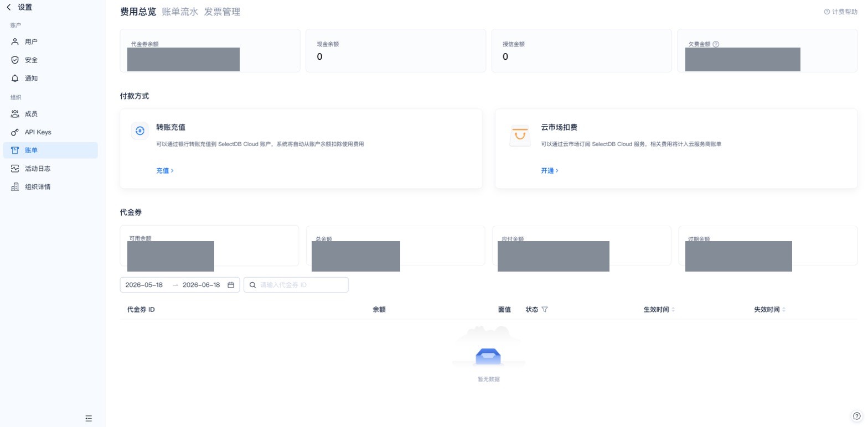
Task: Open 组织详情 organization details
Action: [50, 187]
